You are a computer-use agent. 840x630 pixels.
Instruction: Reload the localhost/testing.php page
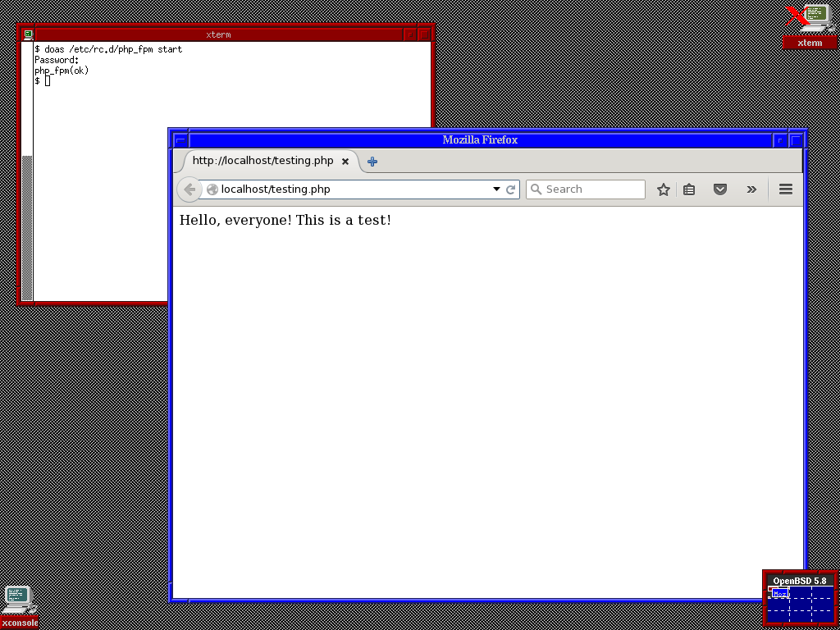[510, 189]
